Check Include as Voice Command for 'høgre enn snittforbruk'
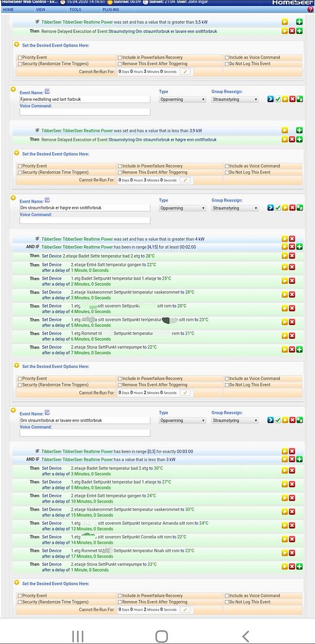 (x=227, y=379)
